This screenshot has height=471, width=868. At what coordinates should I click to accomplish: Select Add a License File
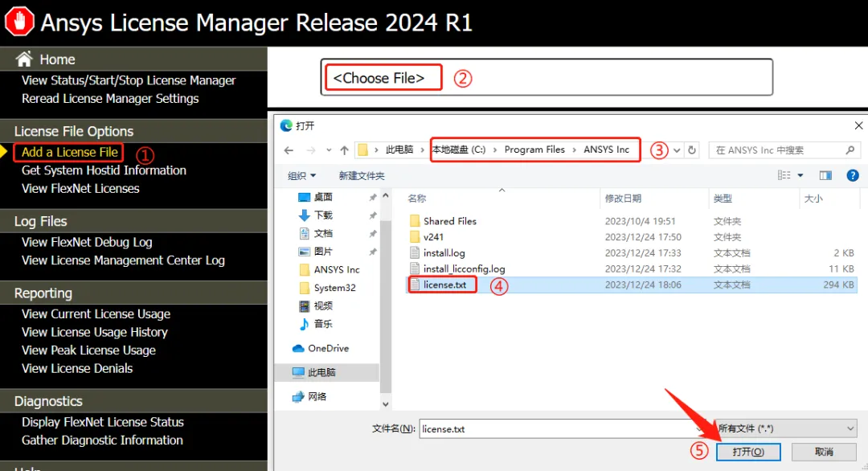tap(70, 152)
